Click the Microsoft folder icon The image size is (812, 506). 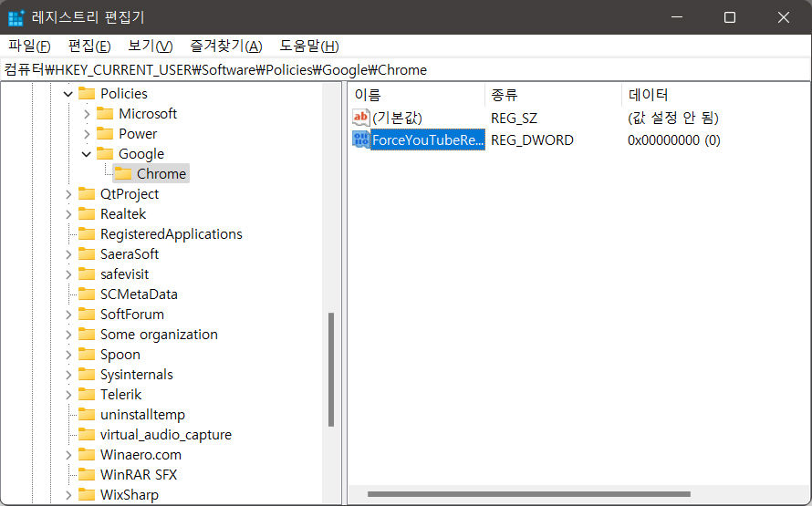click(105, 113)
